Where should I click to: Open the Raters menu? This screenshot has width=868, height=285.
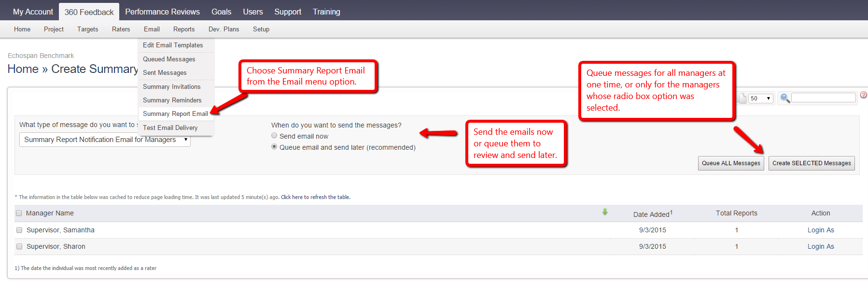[121, 29]
